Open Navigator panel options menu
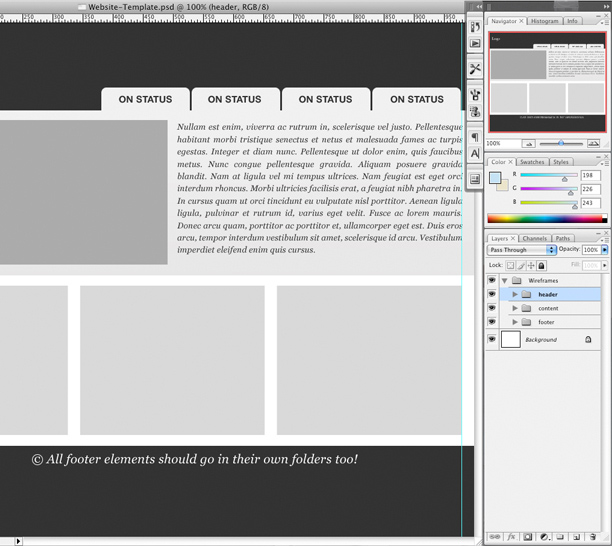 point(606,22)
